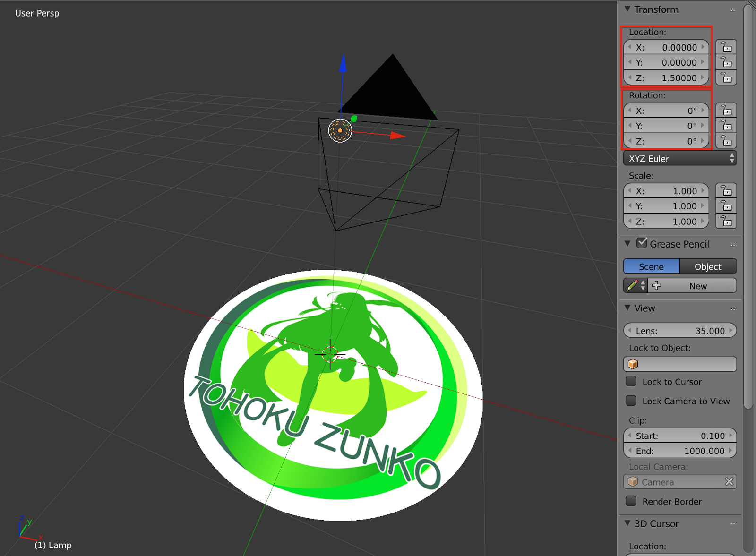Switch grease pencil source to Scene
Viewport: 756px width, 556px height.
pos(652,266)
